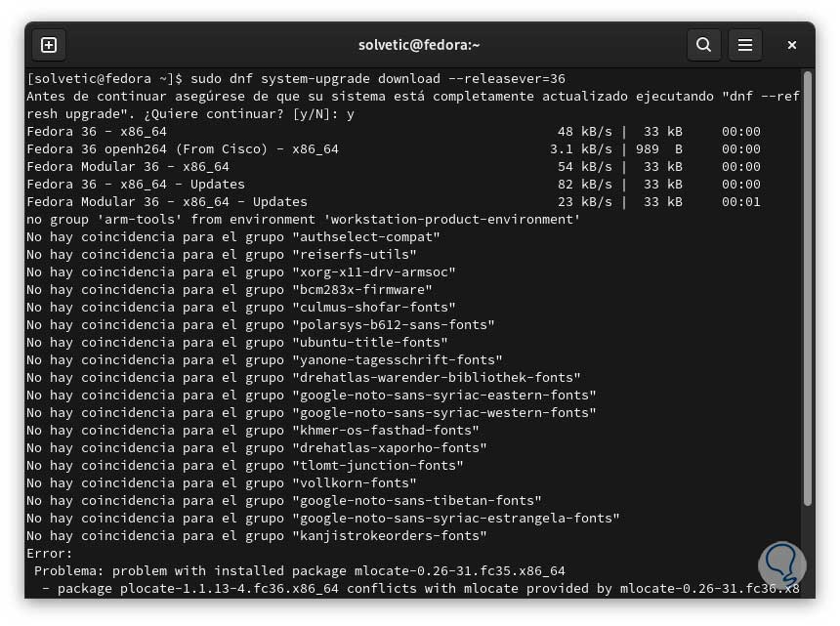Click the Fedora 36 openh264 repository line
This screenshot has width=840, height=626.
pyautogui.click(x=183, y=149)
